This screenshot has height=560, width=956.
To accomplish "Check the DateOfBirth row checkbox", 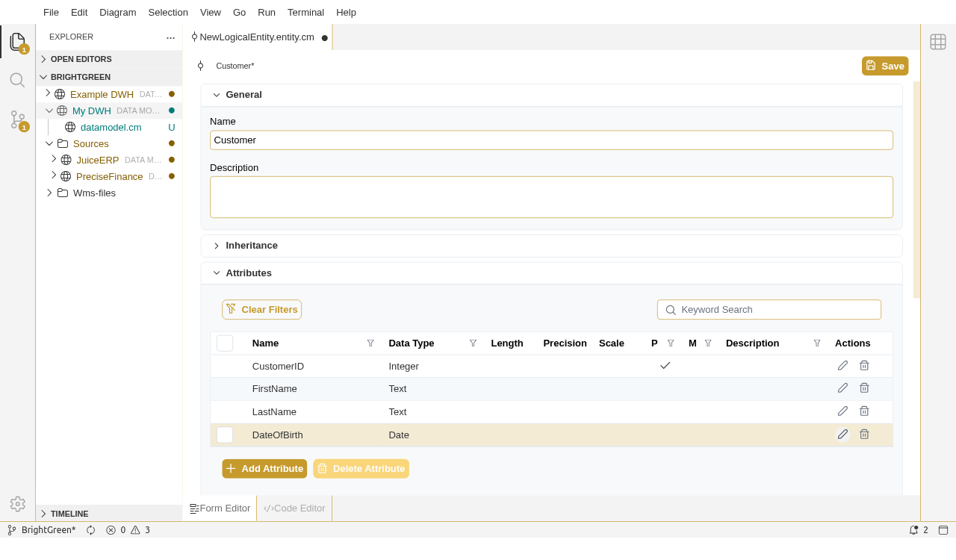I will point(225,435).
